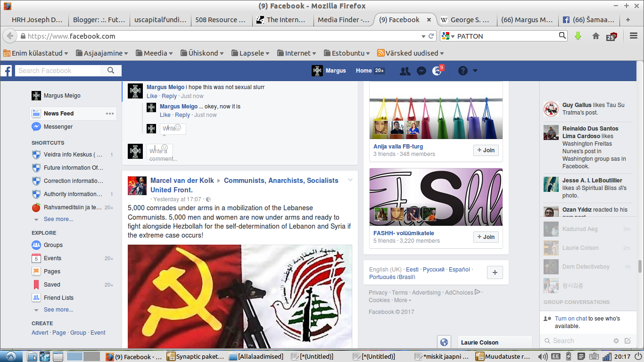
Task: Open Friend Requests icon in header
Action: tap(405, 71)
